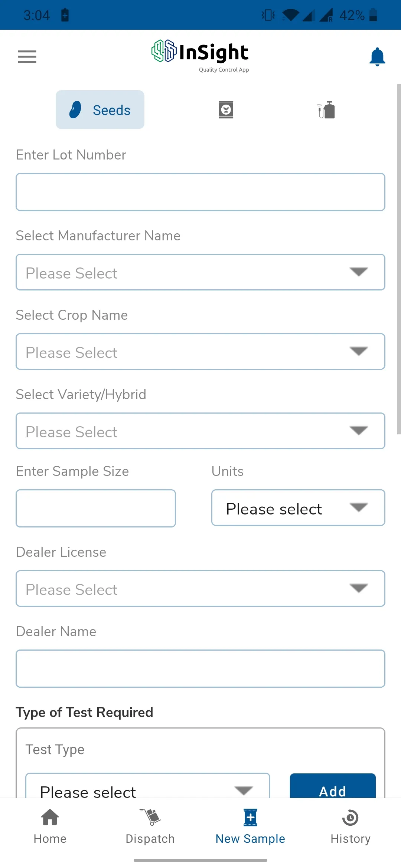Select the Seeds category tab
Image resolution: width=401 pixels, height=868 pixels.
[100, 110]
